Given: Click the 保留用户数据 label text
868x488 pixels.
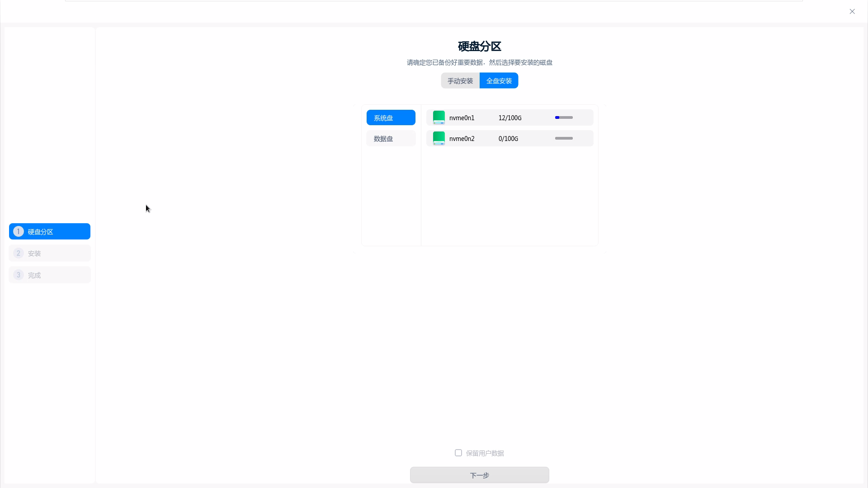Looking at the screenshot, I should (x=485, y=453).
